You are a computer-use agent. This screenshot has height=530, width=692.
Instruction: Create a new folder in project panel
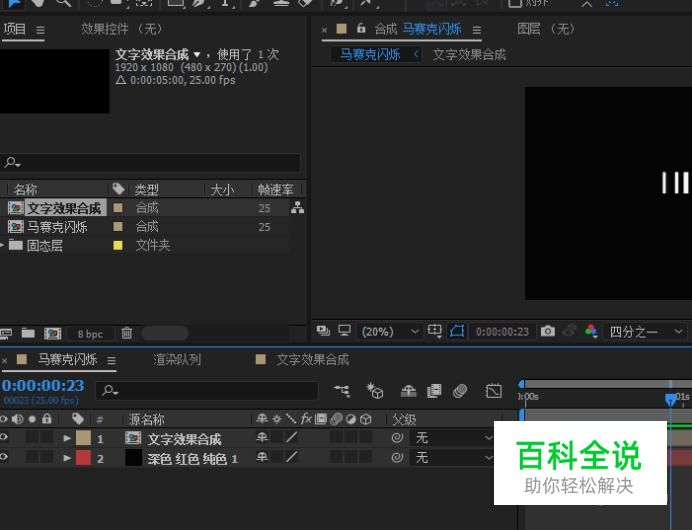point(28,333)
